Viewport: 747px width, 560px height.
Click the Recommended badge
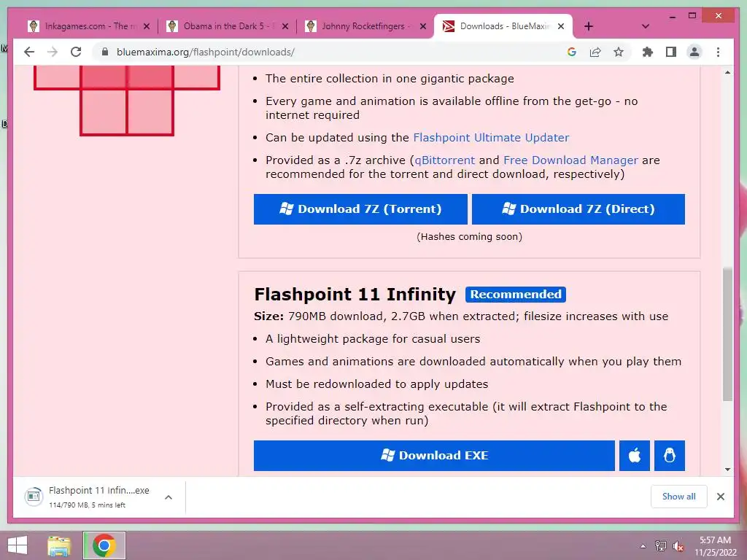(516, 295)
